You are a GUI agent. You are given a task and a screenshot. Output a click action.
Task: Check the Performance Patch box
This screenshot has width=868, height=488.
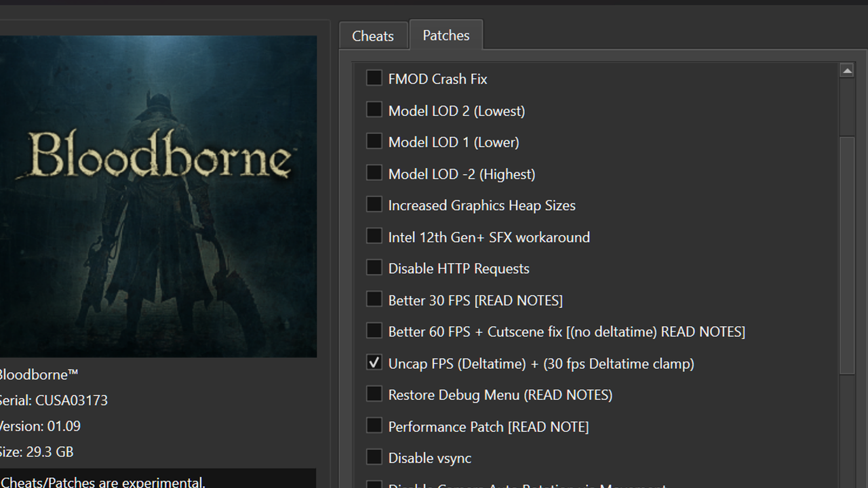[x=374, y=426]
